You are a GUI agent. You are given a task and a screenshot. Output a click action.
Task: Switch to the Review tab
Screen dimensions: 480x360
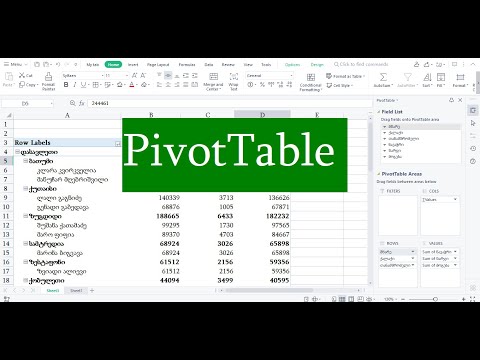(x=228, y=65)
